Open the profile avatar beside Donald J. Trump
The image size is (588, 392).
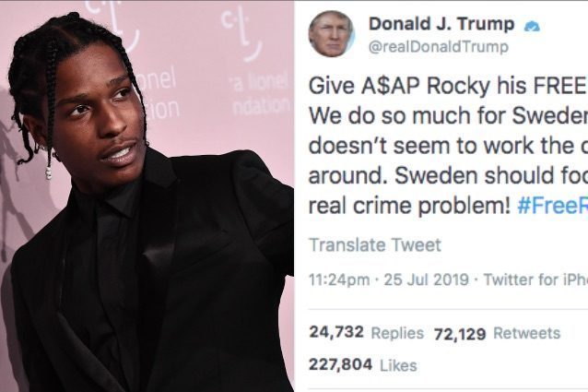pyautogui.click(x=331, y=34)
